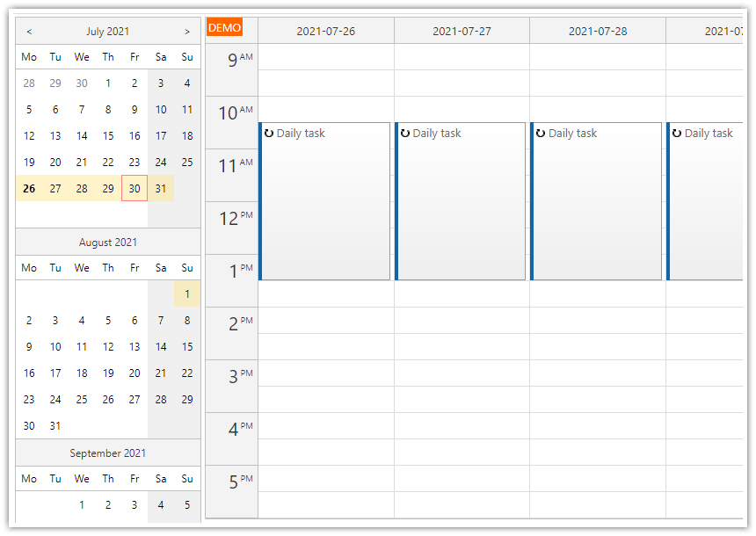
Task: Click recurrence icon on 2021-07-26 Daily task
Action: coord(269,134)
